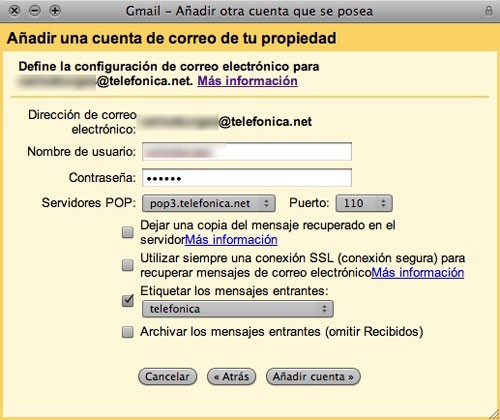The image size is (500, 420).
Task: Click the window resize grip corner
Action: [x=494, y=414]
